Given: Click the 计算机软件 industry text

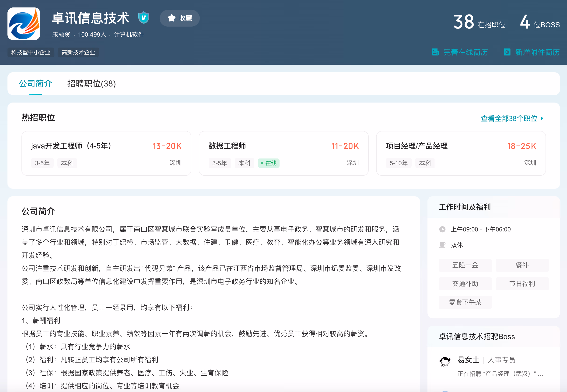Looking at the screenshot, I should (129, 34).
